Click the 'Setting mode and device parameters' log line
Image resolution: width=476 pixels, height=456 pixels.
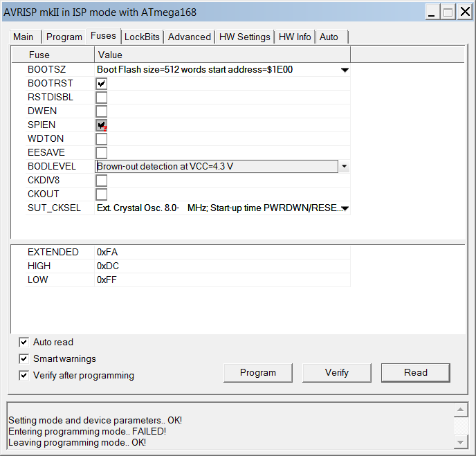tap(95, 420)
